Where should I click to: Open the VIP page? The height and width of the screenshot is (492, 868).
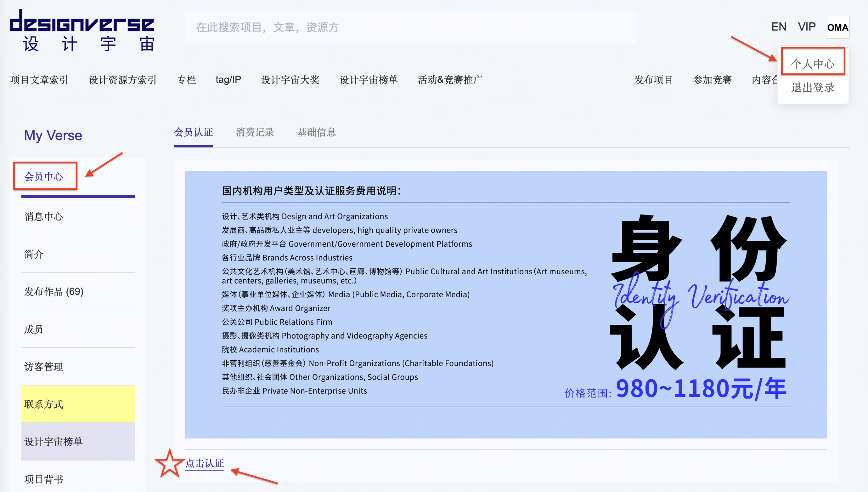807,26
